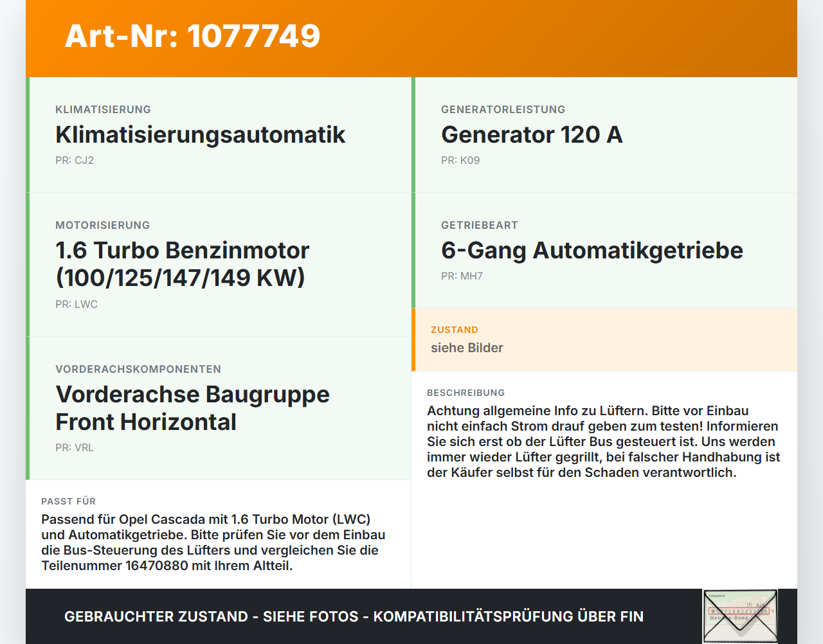Select the Klimatisierungsautomatik value
Image resolution: width=823 pixels, height=644 pixels.
201,135
